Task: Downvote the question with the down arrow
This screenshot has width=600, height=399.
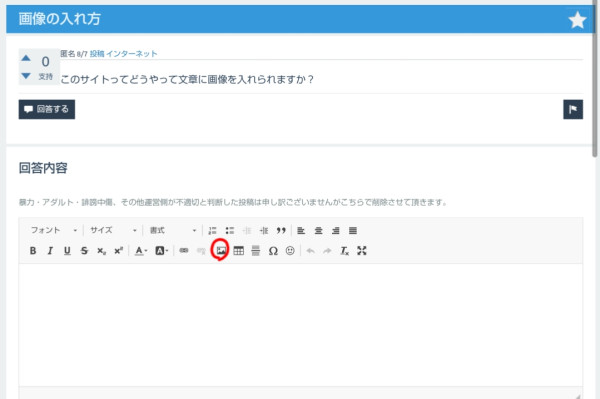Action: click(x=26, y=76)
